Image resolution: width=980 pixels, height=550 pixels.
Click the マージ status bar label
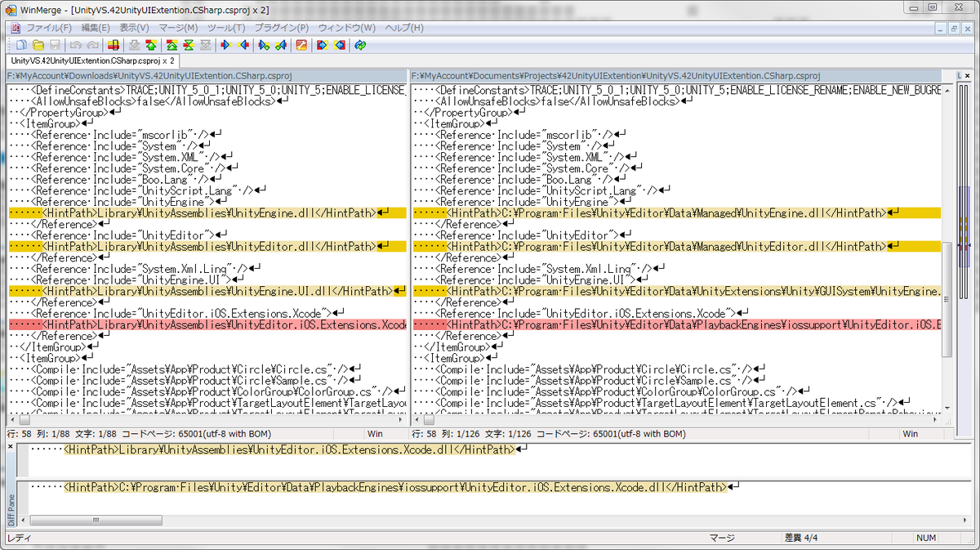(x=722, y=538)
